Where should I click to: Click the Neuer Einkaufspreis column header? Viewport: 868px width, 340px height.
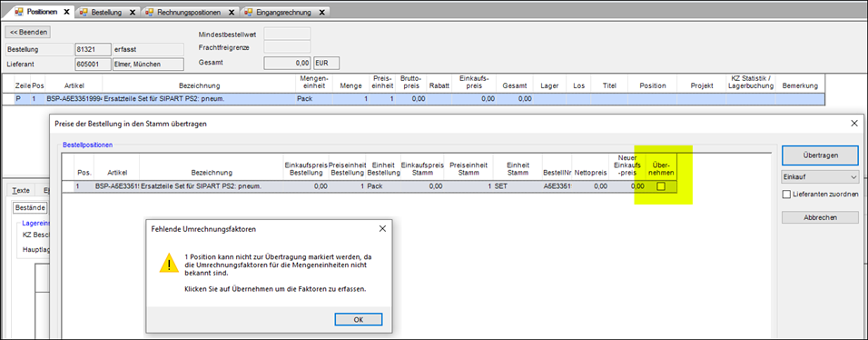click(627, 165)
